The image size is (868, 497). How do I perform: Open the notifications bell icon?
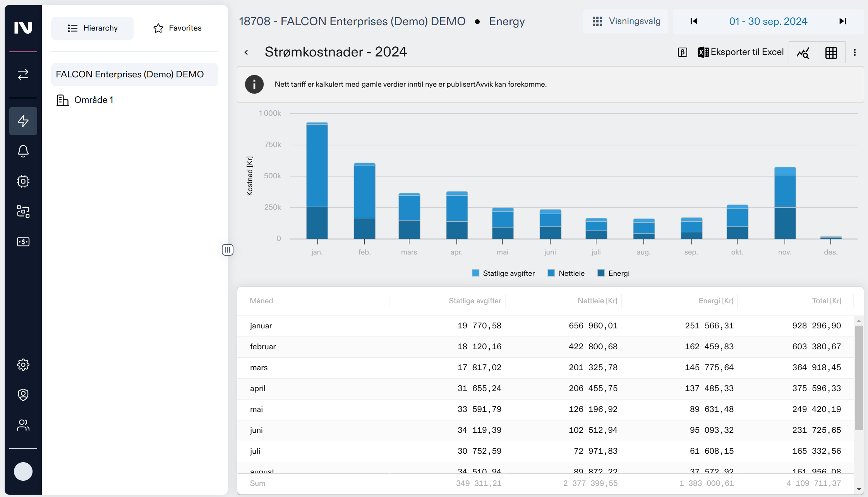point(23,151)
